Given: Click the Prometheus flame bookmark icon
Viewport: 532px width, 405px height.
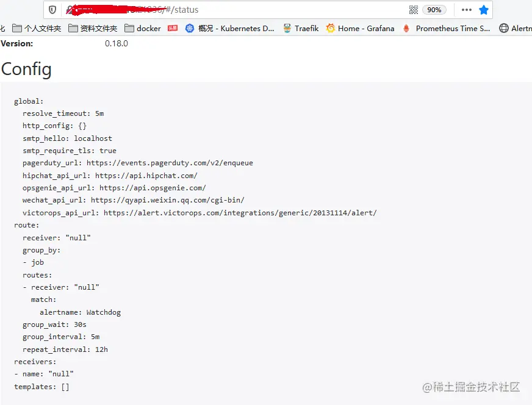Looking at the screenshot, I should tap(406, 28).
